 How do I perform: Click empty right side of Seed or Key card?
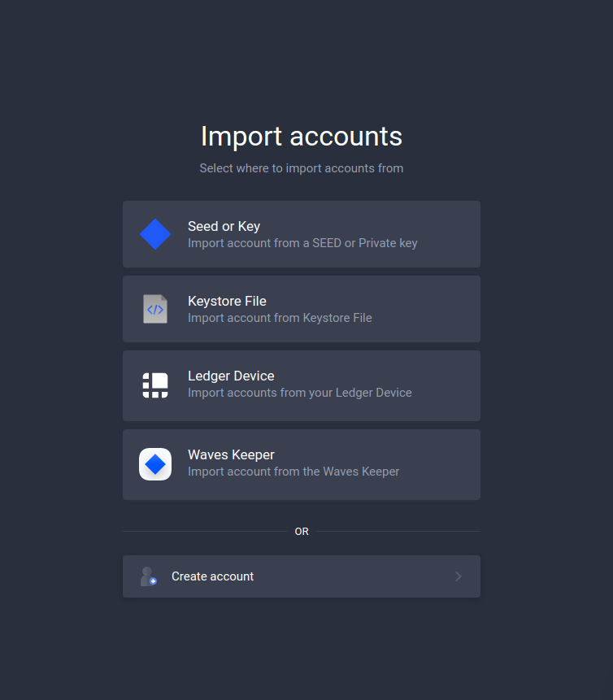point(451,234)
